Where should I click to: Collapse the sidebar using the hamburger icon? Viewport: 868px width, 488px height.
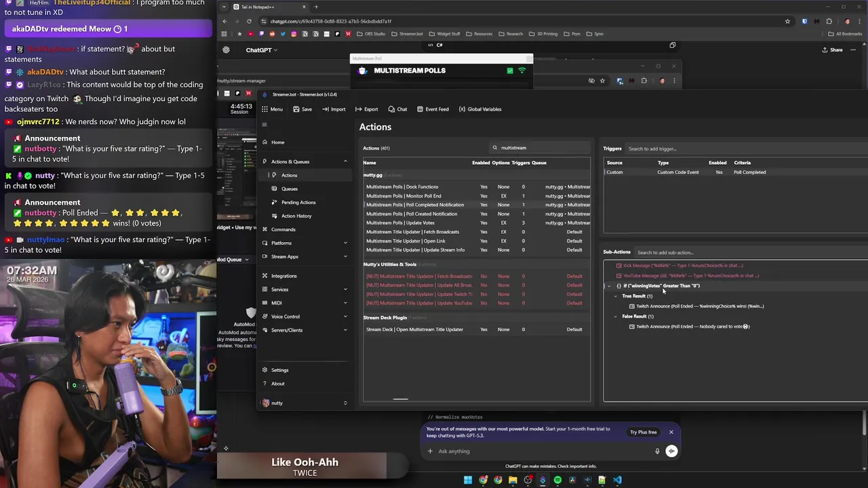click(264, 125)
